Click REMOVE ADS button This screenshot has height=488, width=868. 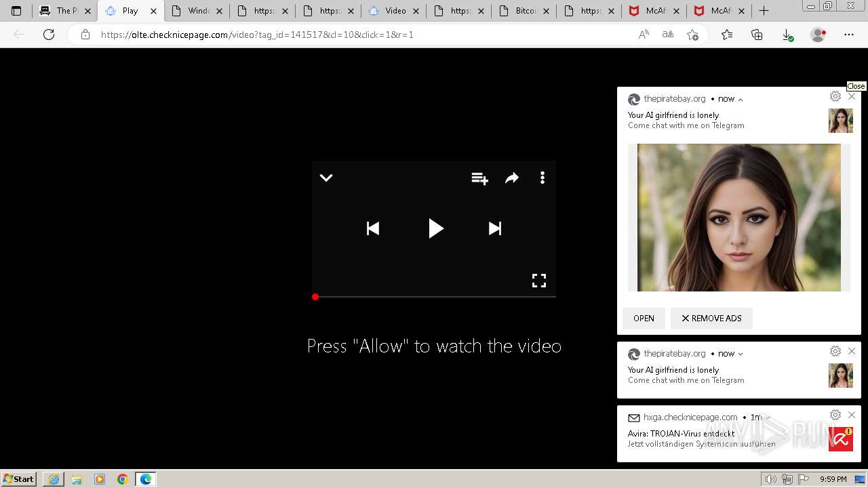[711, 318]
